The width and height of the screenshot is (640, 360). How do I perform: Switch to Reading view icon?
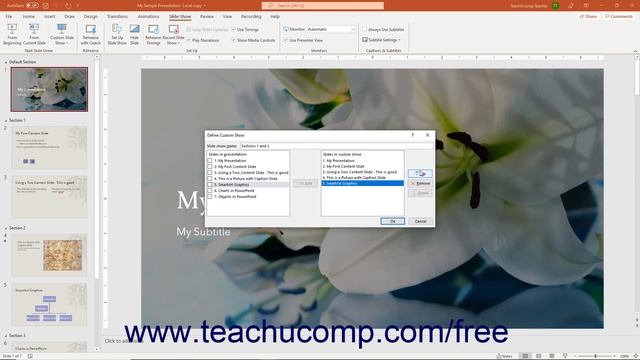[551, 356]
